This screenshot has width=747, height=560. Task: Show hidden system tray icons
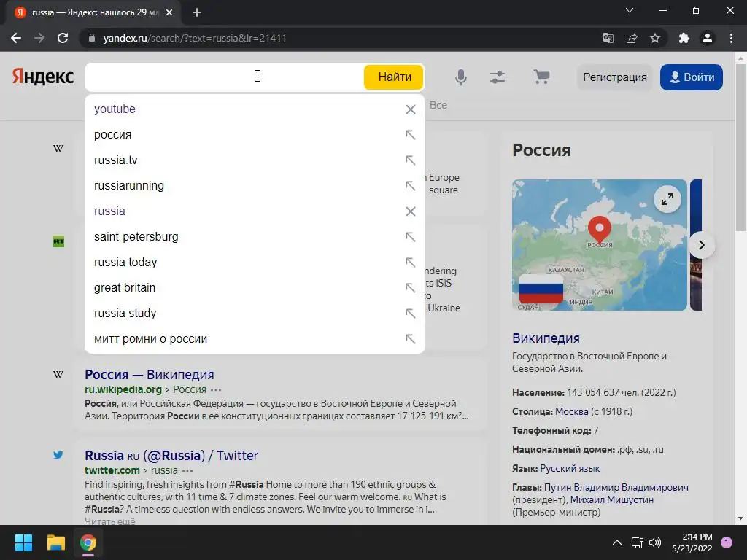tap(617, 542)
